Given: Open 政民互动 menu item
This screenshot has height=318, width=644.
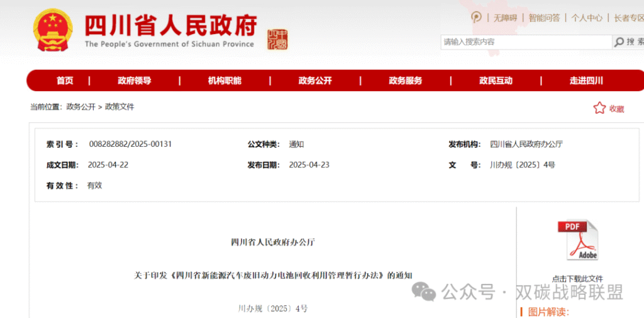Looking at the screenshot, I should pyautogui.click(x=496, y=81).
